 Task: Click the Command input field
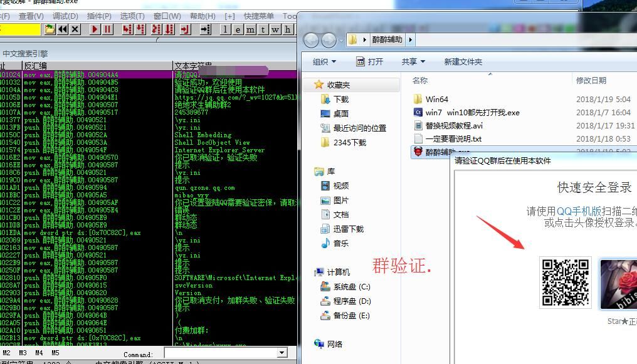[x=221, y=353]
